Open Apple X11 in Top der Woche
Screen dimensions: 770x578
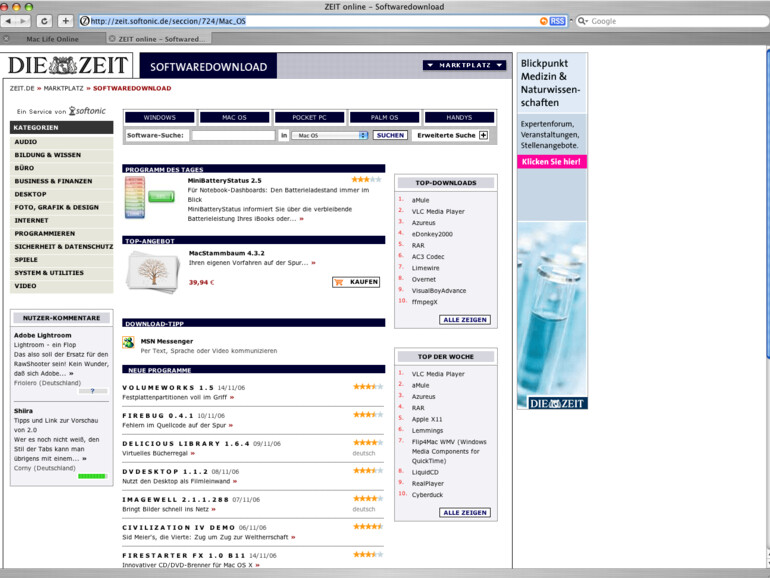427,419
